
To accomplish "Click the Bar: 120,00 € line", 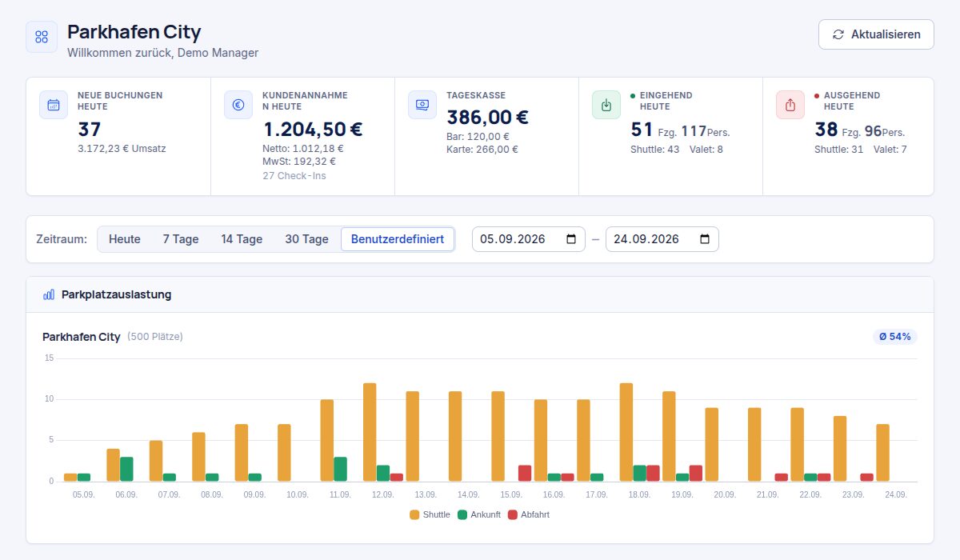I will pos(478,137).
